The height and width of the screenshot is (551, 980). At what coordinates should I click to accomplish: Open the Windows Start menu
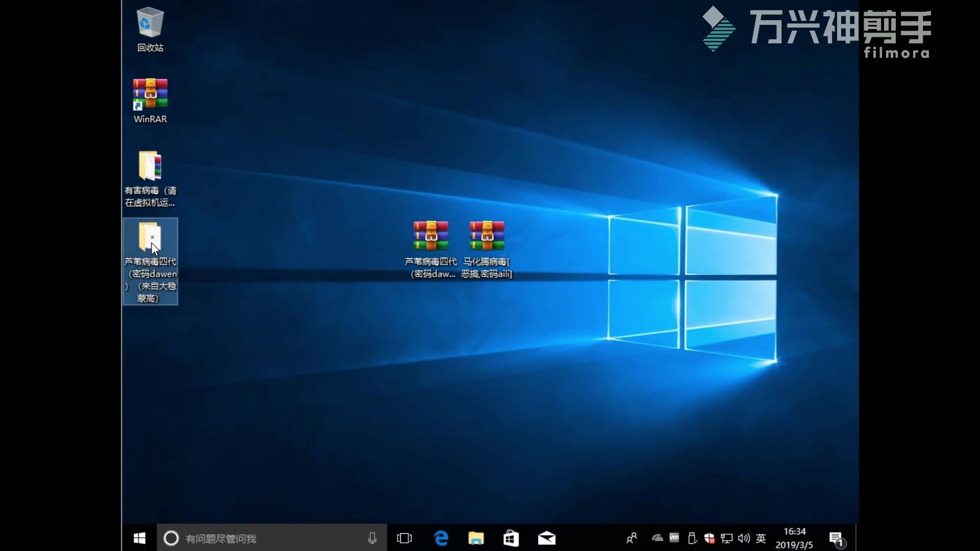click(x=139, y=538)
